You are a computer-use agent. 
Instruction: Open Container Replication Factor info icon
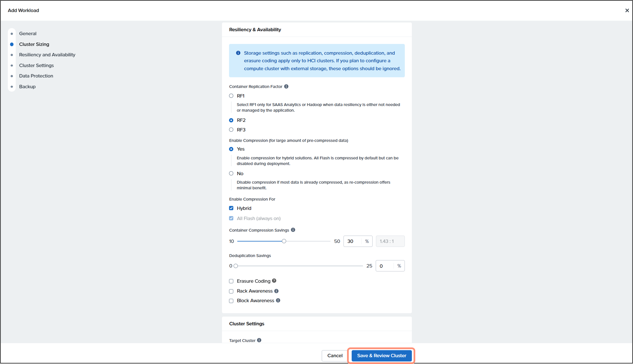(x=286, y=86)
